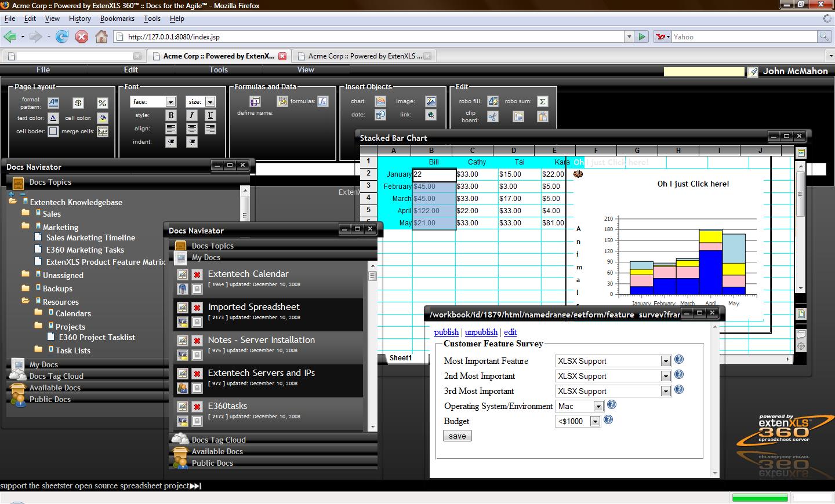This screenshot has width=835, height=504.
Task: Open E360 Marketing Tasks in tree
Action: [x=85, y=250]
